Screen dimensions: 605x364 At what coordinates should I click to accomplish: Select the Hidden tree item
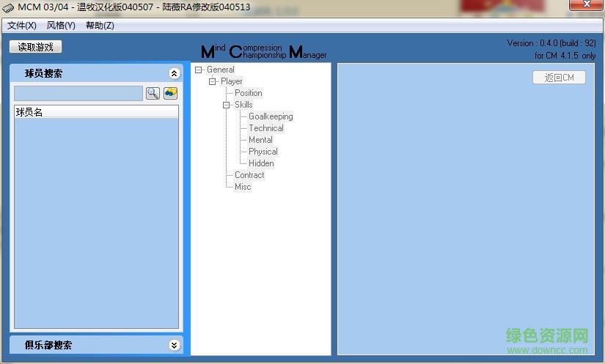pos(261,163)
